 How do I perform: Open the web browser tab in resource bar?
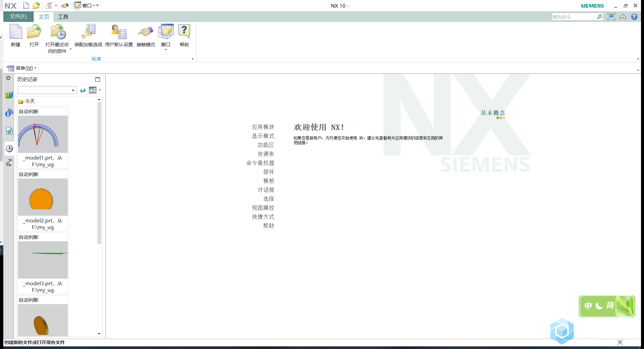(x=9, y=131)
